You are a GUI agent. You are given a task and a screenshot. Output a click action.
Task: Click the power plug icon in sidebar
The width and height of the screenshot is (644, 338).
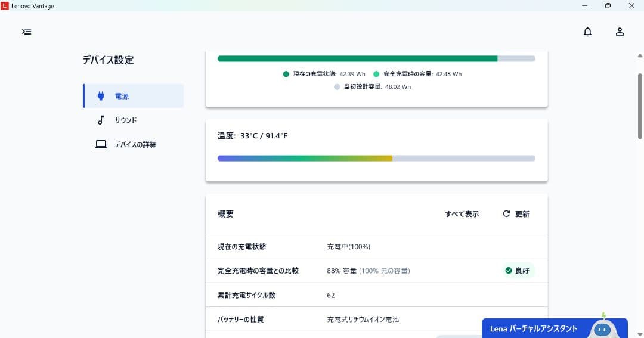[101, 96]
